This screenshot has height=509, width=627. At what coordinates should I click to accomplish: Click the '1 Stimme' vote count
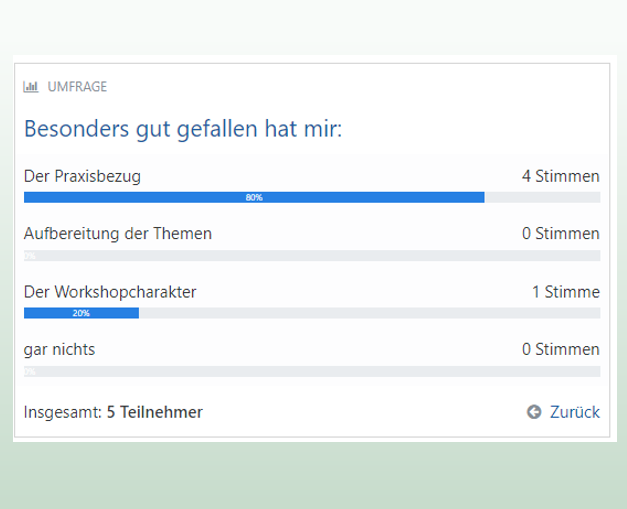point(566,292)
